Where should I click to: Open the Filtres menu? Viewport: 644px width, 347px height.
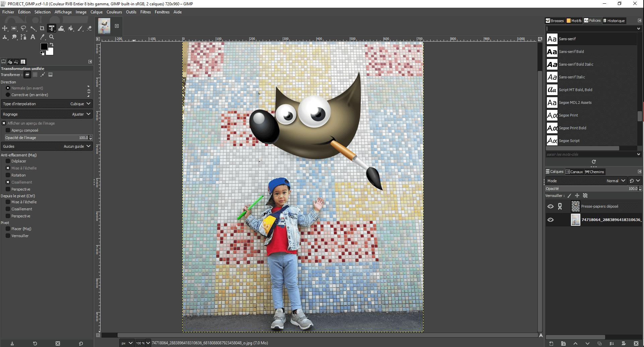pyautogui.click(x=145, y=12)
